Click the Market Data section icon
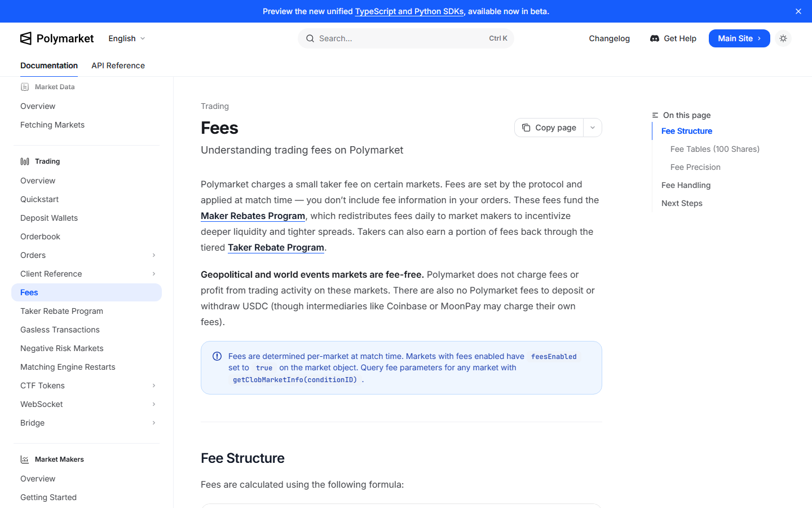Viewport: 812px width, 508px height. coord(25,87)
